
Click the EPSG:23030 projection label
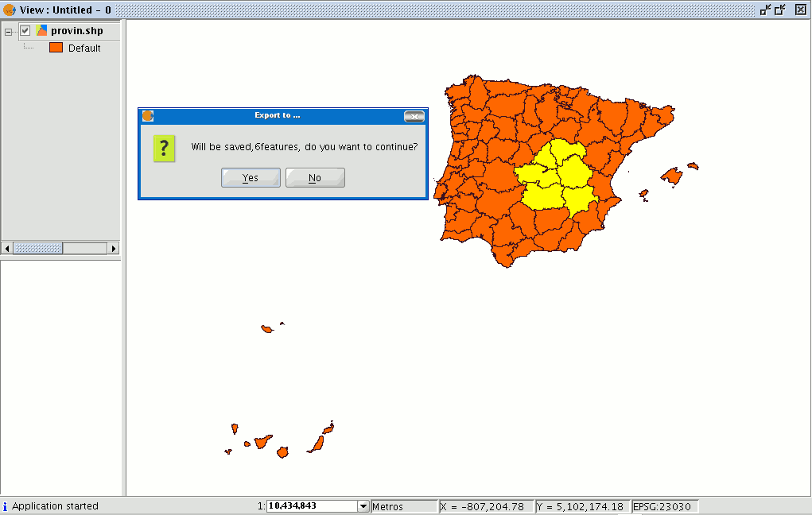tap(664, 507)
